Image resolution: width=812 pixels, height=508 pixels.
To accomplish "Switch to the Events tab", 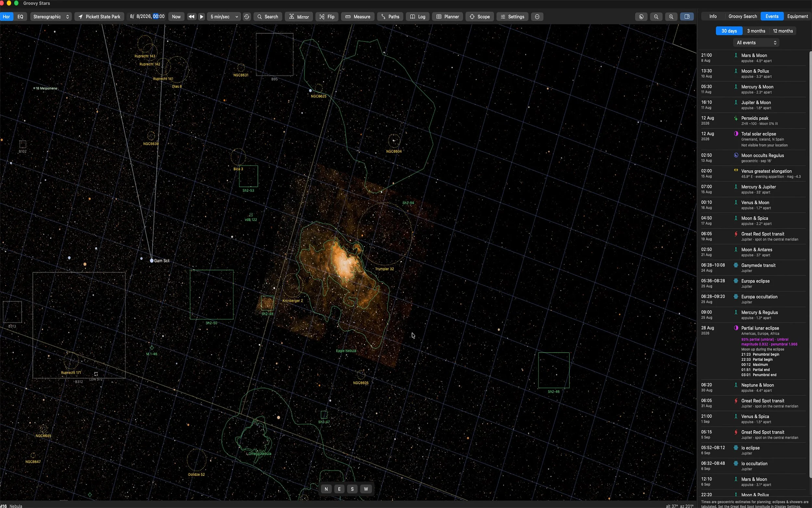I will [x=772, y=16].
